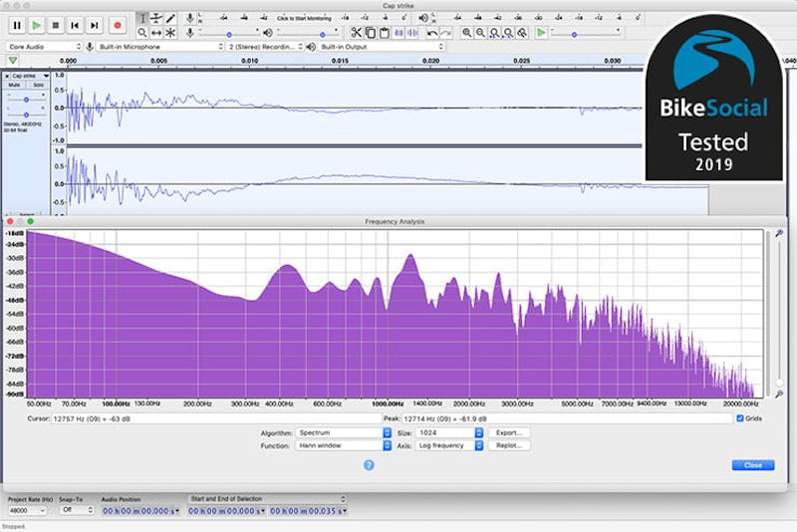Click the Paste clipboard icon
Screen dimensions: 797x532
click(385, 33)
